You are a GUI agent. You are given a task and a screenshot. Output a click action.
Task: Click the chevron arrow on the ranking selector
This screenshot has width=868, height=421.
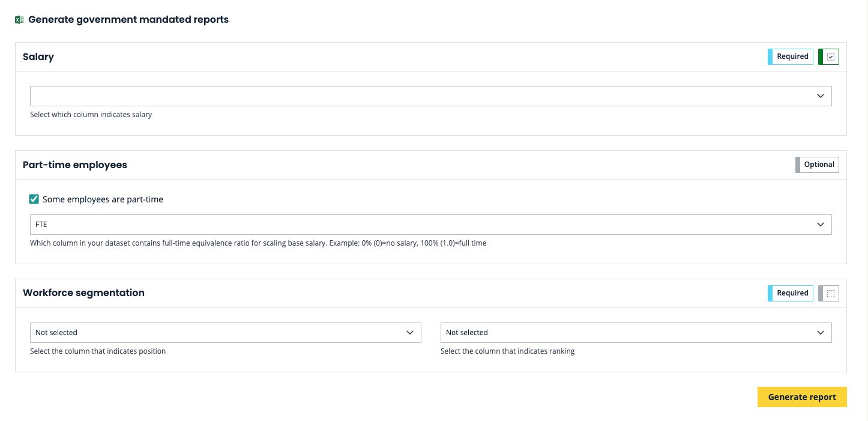821,333
